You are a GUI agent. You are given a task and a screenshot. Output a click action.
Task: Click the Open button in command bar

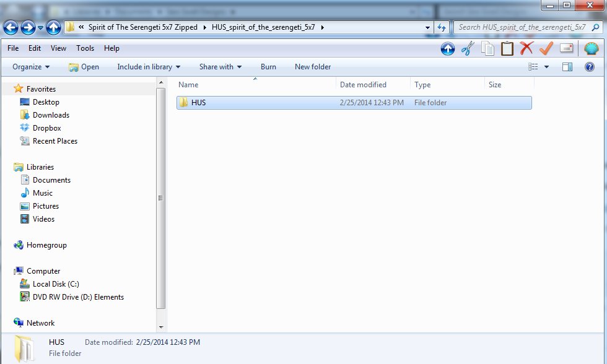pyautogui.click(x=84, y=67)
